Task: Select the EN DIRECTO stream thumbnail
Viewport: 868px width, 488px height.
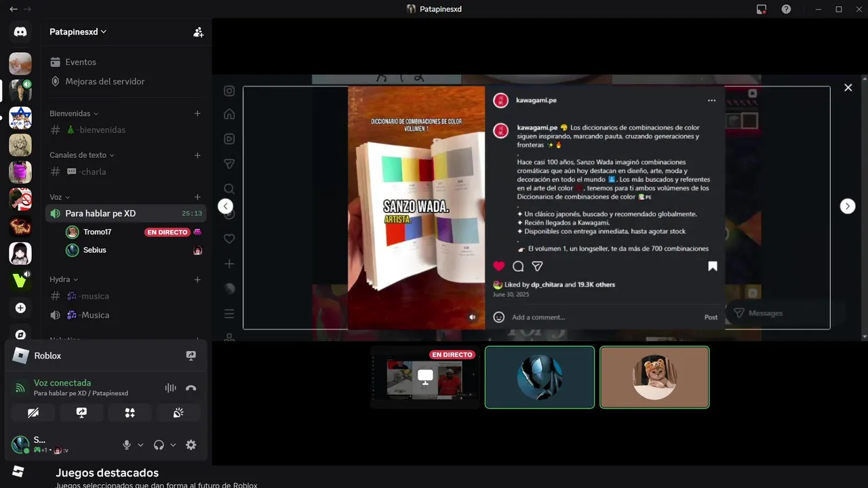Action: pyautogui.click(x=425, y=378)
